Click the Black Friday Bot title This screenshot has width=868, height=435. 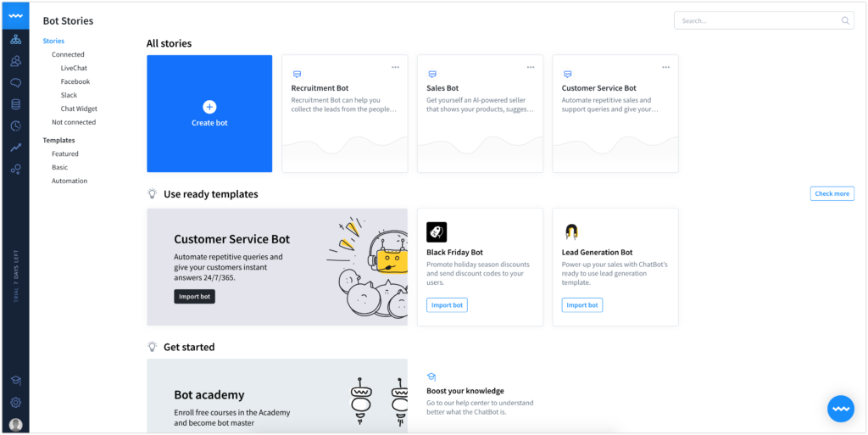click(x=455, y=253)
